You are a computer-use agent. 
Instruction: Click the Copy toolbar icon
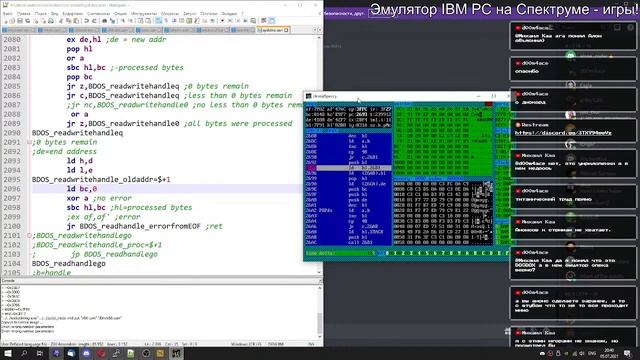(68, 20)
